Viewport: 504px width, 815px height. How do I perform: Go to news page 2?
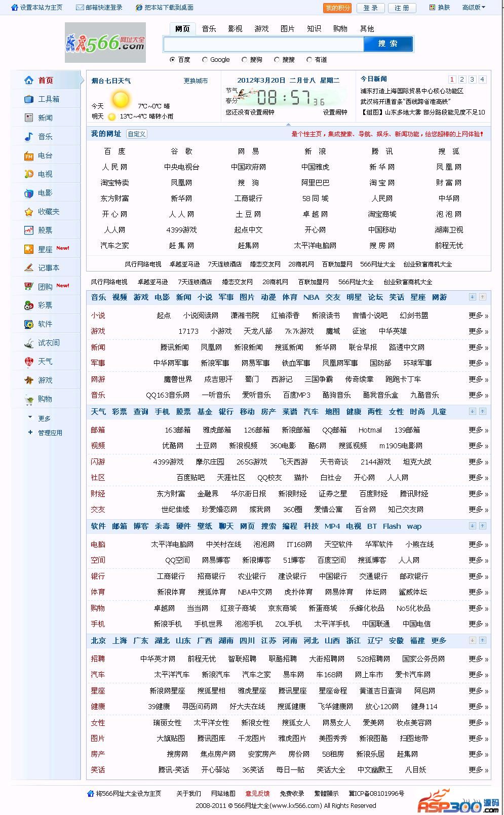[x=462, y=80]
